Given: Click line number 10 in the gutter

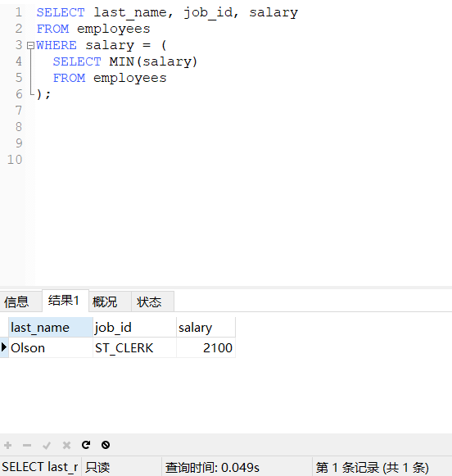Looking at the screenshot, I should click(x=15, y=160).
